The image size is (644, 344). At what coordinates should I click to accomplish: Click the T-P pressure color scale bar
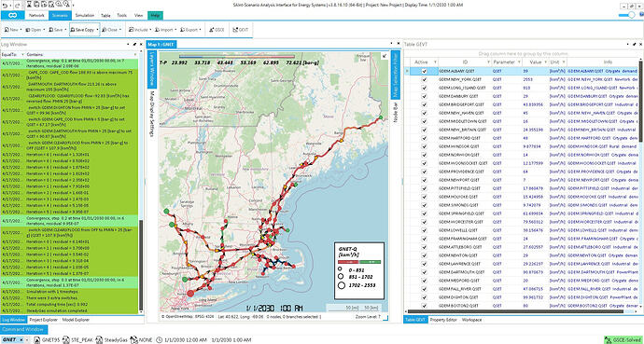[x=237, y=57]
